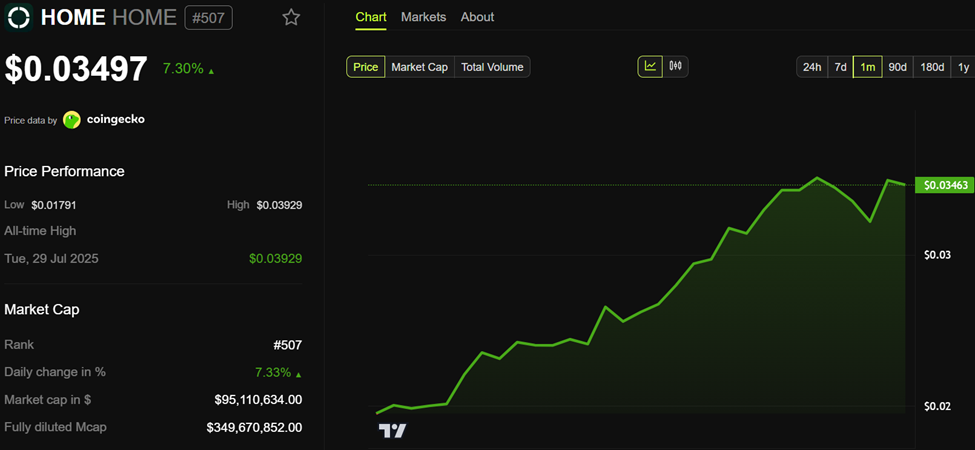975x450 pixels.
Task: Click the Rank value #507 in Market Cap
Action: tap(287, 345)
